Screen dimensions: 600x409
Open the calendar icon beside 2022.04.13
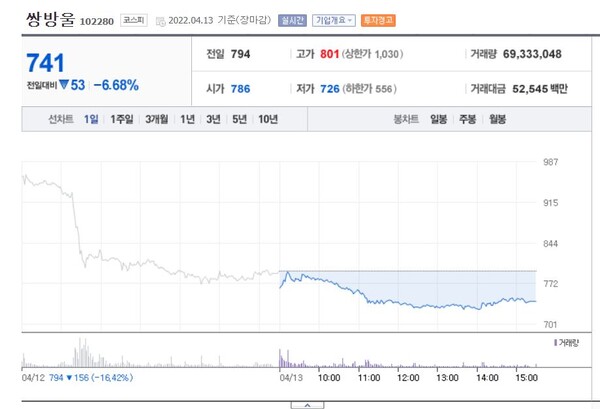(161, 21)
